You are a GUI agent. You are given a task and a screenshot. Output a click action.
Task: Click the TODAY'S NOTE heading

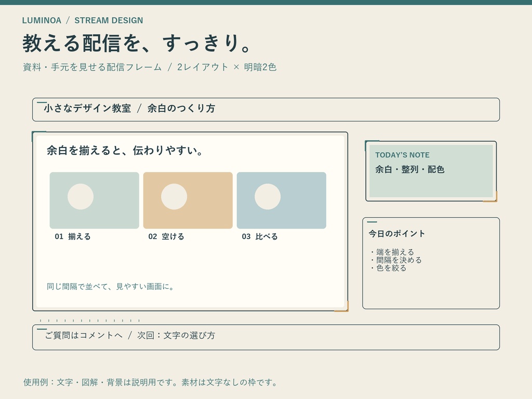click(x=403, y=155)
